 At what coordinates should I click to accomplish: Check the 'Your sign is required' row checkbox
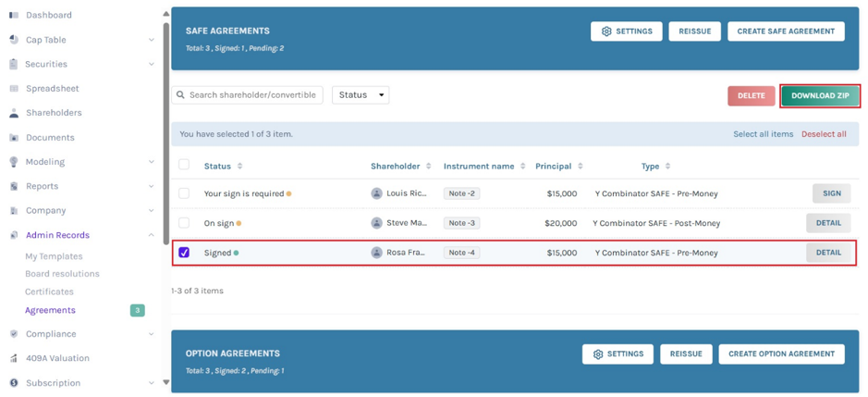pos(184,193)
